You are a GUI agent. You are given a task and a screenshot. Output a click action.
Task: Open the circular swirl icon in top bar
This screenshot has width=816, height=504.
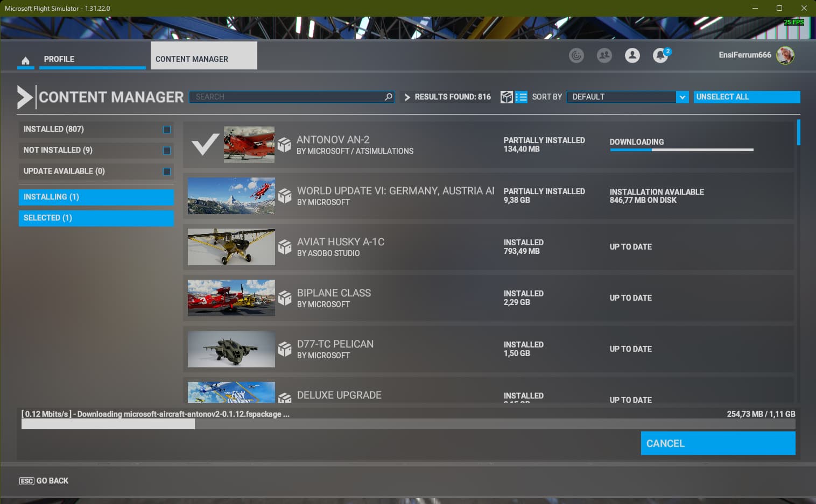[x=576, y=55]
